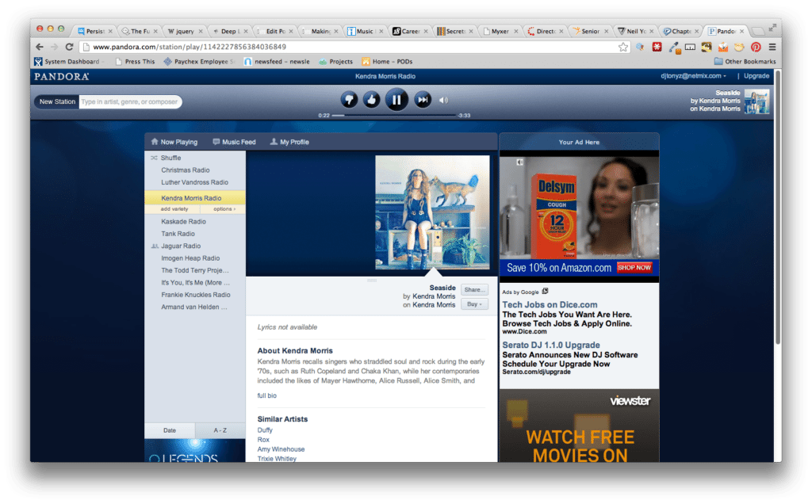Click the song progress bar
Screen dimensions: 812x504
[393, 116]
